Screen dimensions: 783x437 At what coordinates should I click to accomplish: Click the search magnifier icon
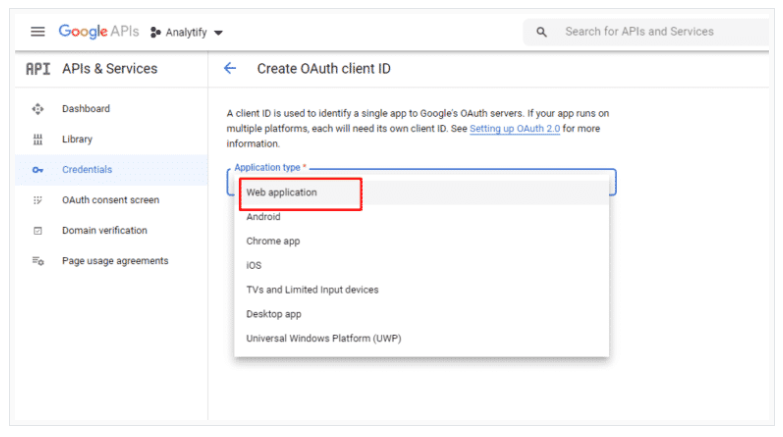point(541,32)
